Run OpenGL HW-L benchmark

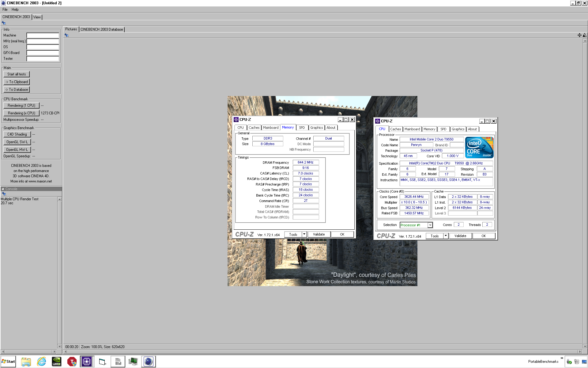coord(17,150)
